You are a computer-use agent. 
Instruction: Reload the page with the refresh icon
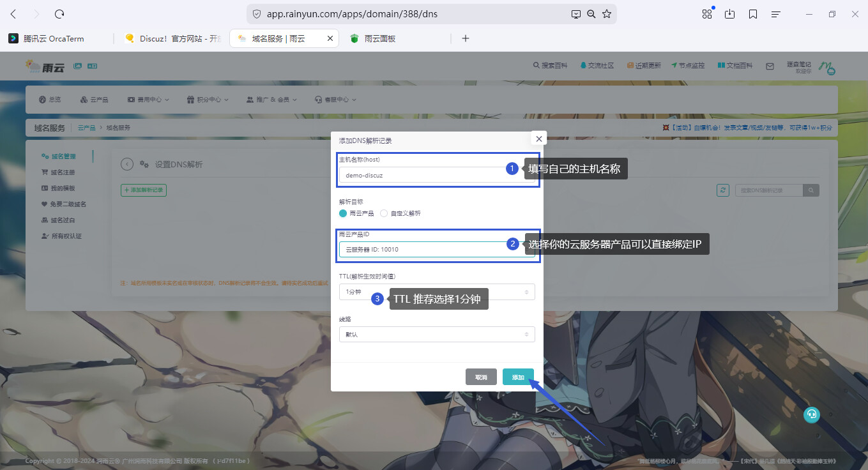tap(59, 13)
